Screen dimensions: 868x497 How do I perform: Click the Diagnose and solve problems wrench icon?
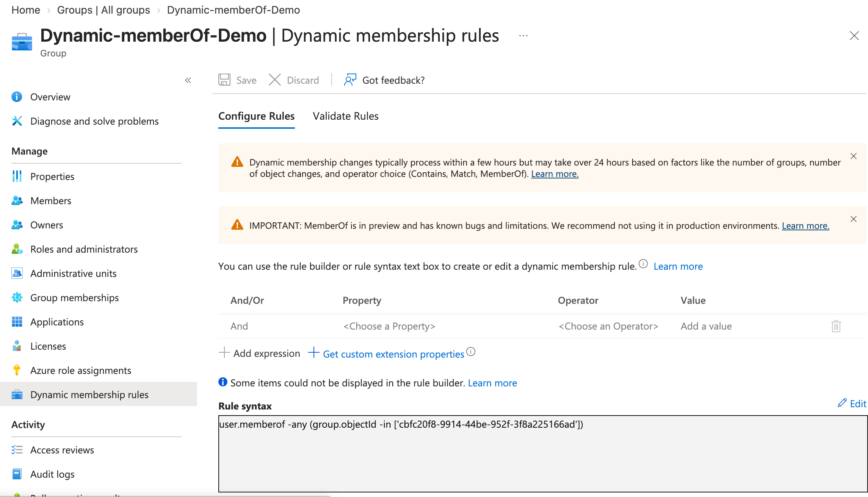point(17,121)
